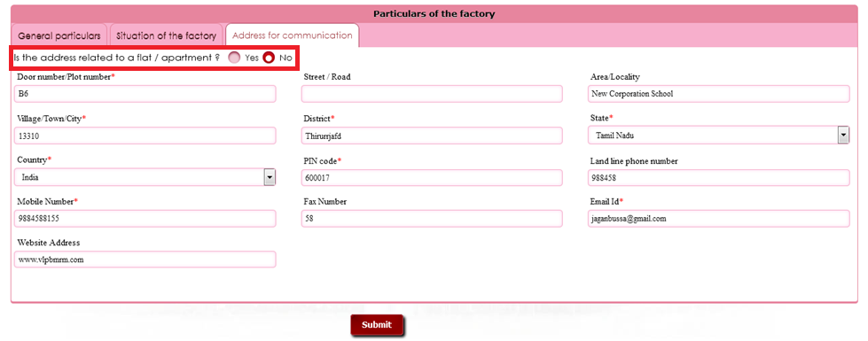Click the 'Fax Number' label
Image resolution: width=868 pixels, height=341 pixels.
pyautogui.click(x=325, y=202)
